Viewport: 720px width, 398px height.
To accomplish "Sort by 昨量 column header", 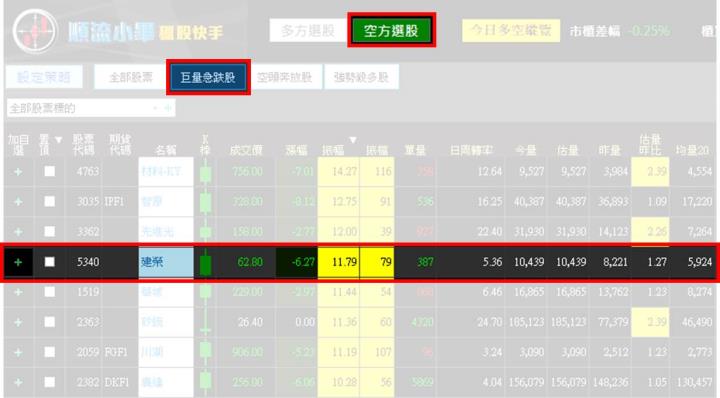I will (x=609, y=150).
